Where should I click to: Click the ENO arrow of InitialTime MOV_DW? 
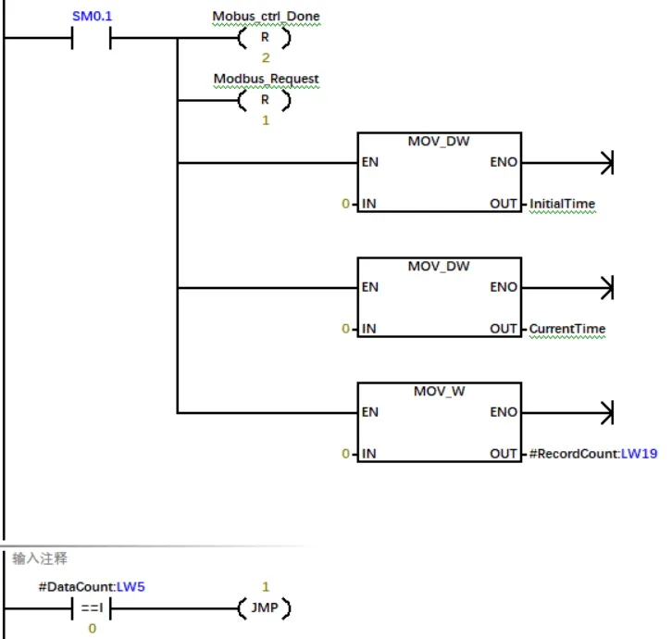(x=607, y=163)
